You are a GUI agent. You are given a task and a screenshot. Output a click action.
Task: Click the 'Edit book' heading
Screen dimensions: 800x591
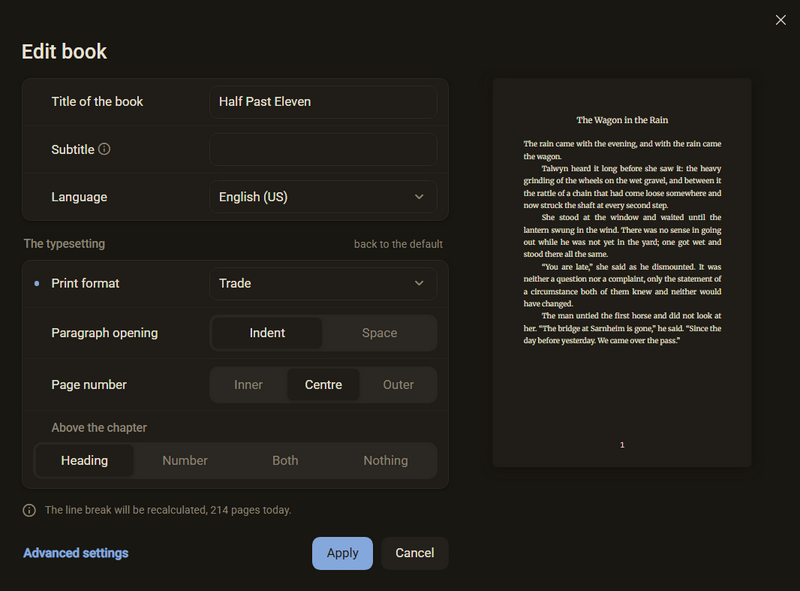(64, 52)
